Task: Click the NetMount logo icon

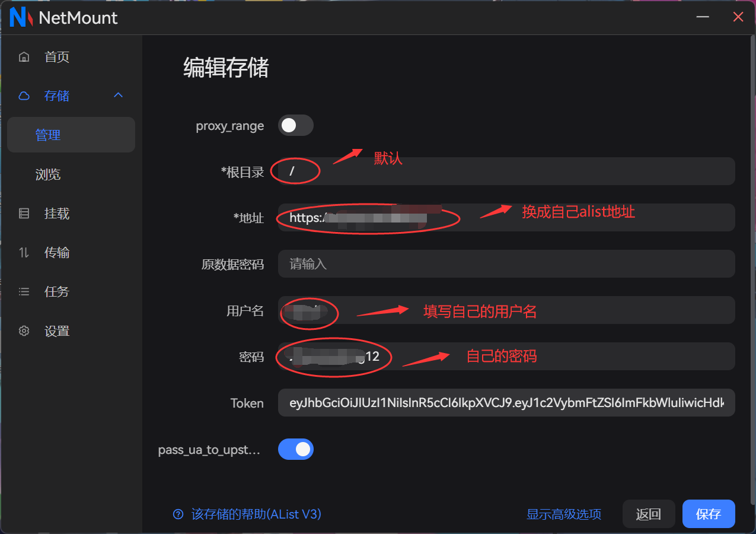Action: coord(21,17)
